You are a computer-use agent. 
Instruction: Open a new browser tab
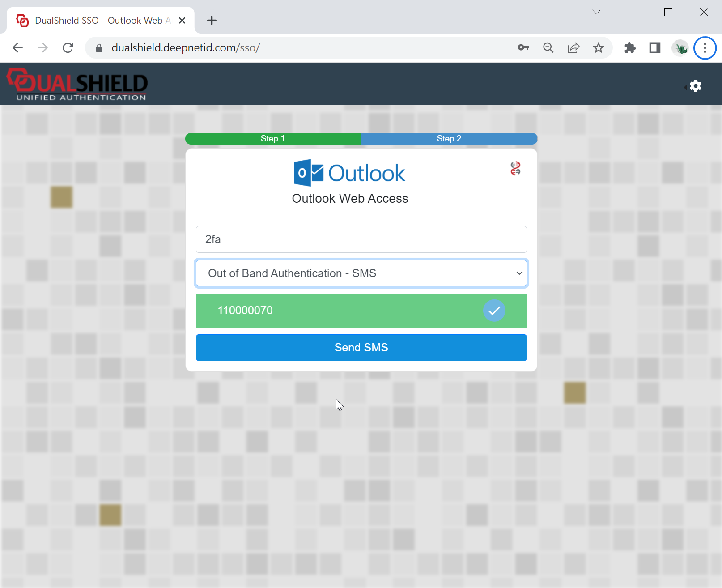tap(212, 21)
